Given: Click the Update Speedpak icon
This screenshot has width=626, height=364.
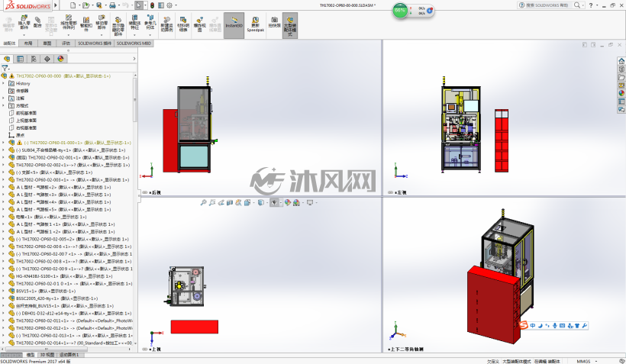Looking at the screenshot, I should 255,24.
